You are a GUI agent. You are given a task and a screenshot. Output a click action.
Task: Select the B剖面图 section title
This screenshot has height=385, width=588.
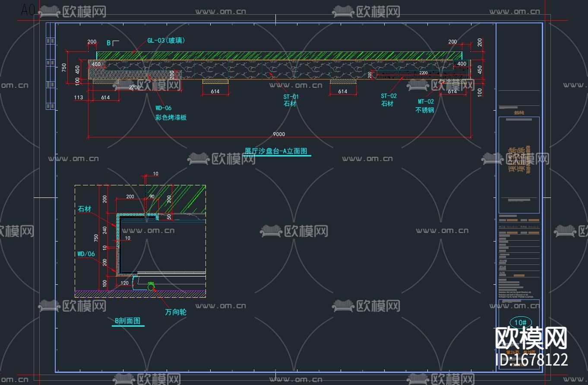coord(128,321)
